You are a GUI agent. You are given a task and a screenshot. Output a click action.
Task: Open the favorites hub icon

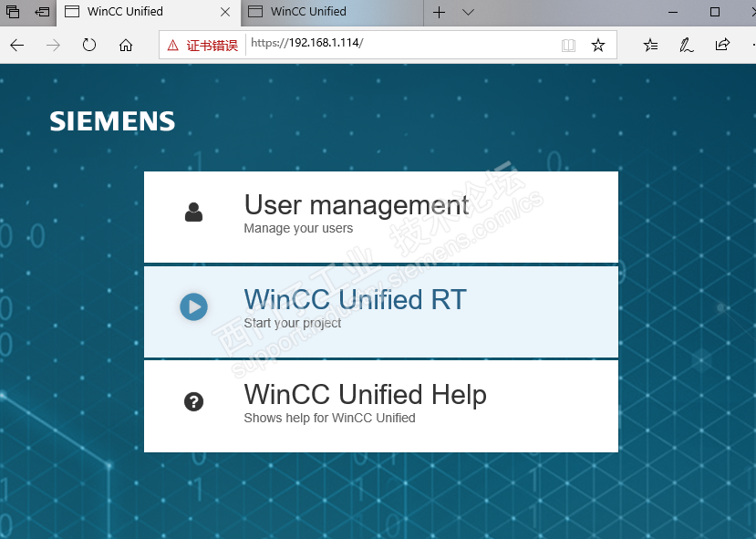650,46
